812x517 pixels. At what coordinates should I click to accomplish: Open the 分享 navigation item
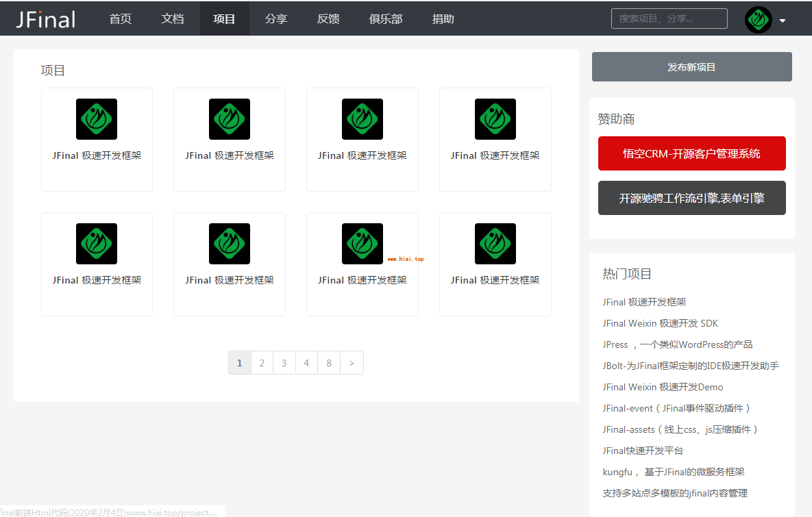point(276,18)
